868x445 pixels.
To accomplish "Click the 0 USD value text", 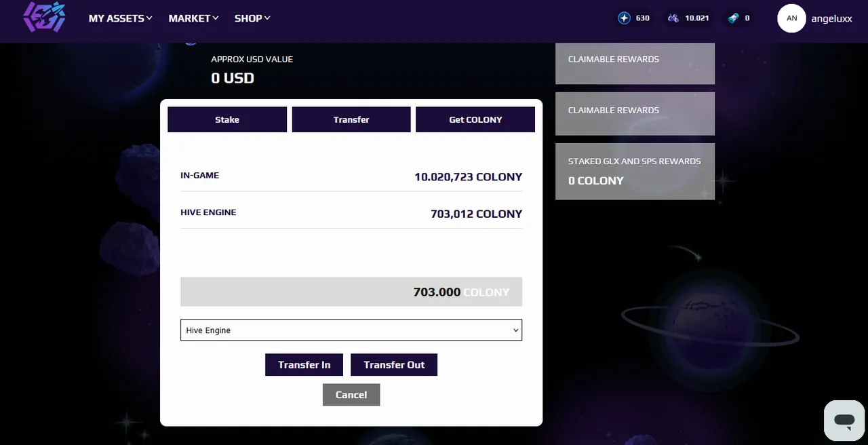I will click(233, 78).
